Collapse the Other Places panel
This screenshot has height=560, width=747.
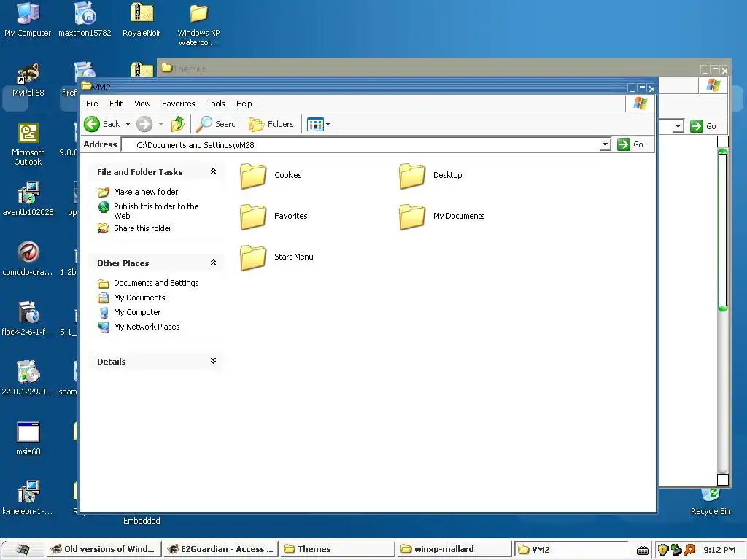[214, 262]
